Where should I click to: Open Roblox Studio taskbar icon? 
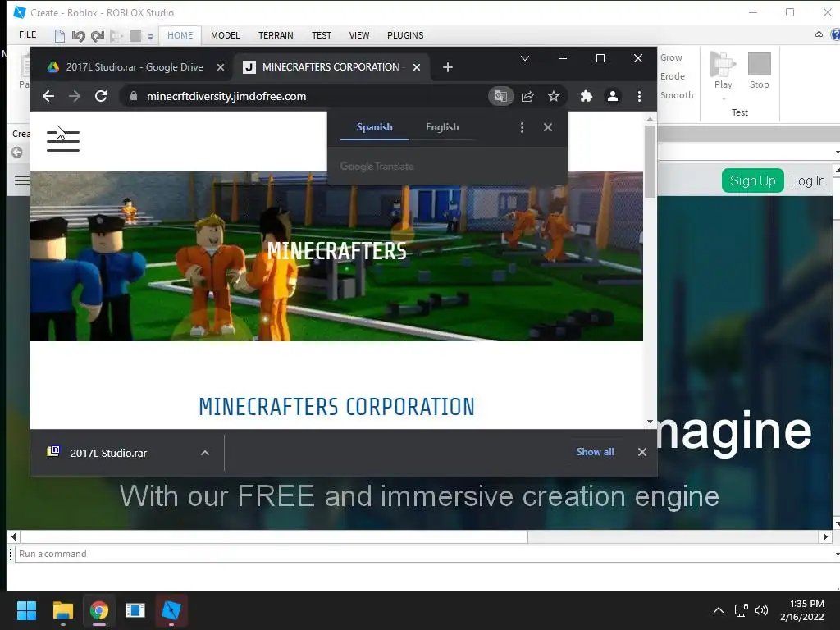point(171,610)
